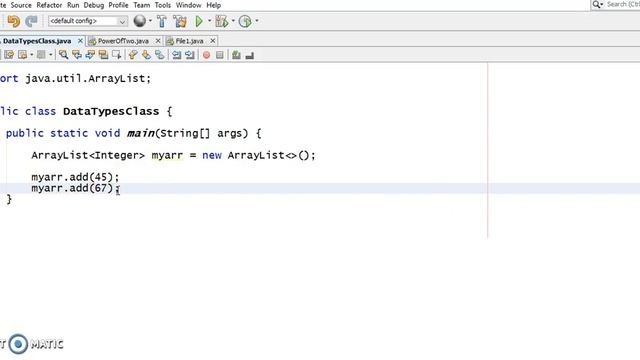Open the default config combo box
Image resolution: width=640 pixels, height=360 pixels.
pos(88,21)
